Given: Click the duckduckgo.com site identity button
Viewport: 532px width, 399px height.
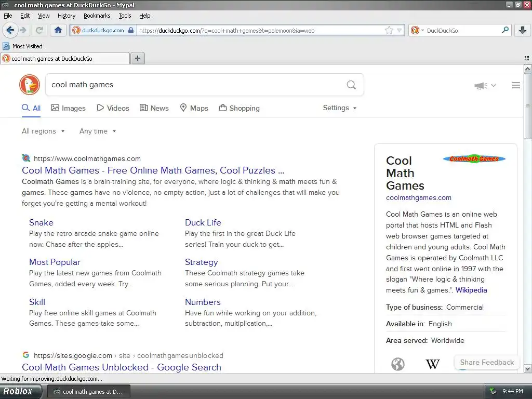Looking at the screenshot, I should click(103, 30).
